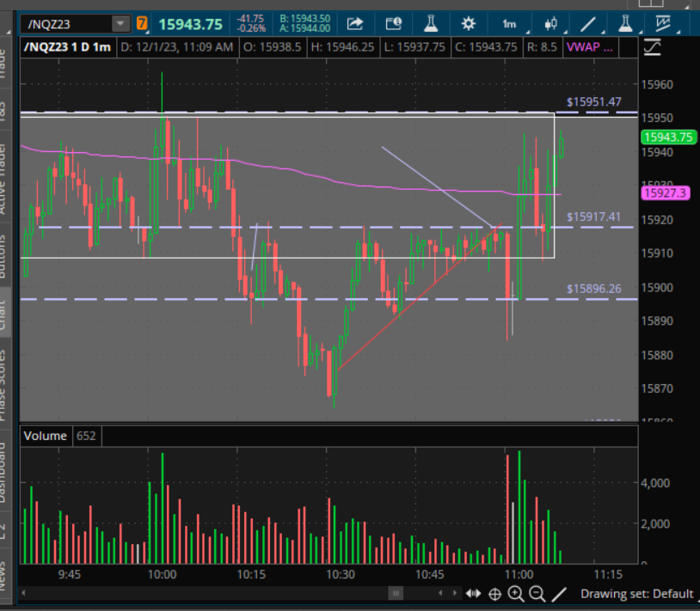Image resolution: width=700 pixels, height=611 pixels.
Task: Click the zoom in magnifier icon
Action: pos(516,593)
